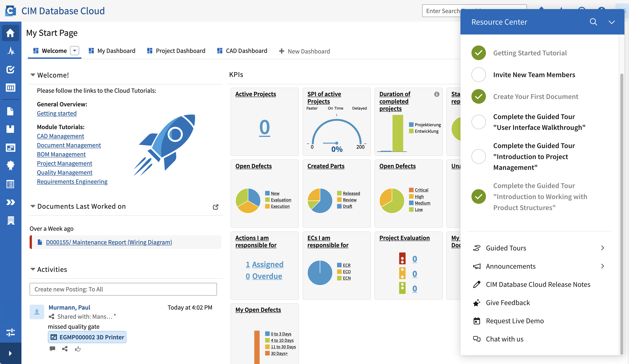
Task: Click the thumbs-up icon on Murmann's post
Action: pos(78,349)
